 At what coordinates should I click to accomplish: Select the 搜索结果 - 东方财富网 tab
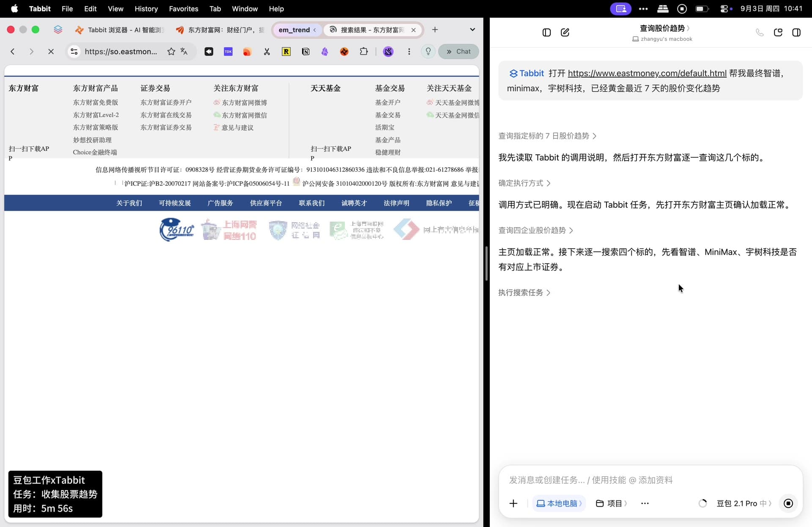(372, 30)
